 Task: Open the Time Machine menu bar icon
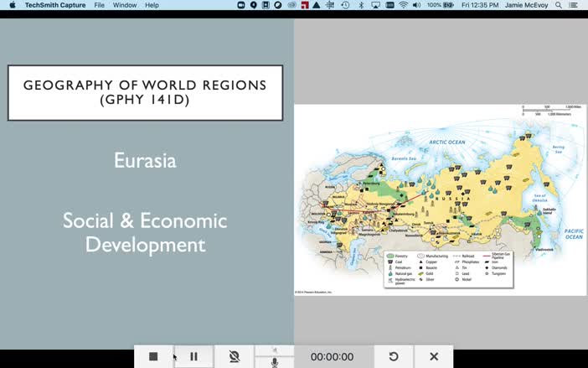point(345,5)
